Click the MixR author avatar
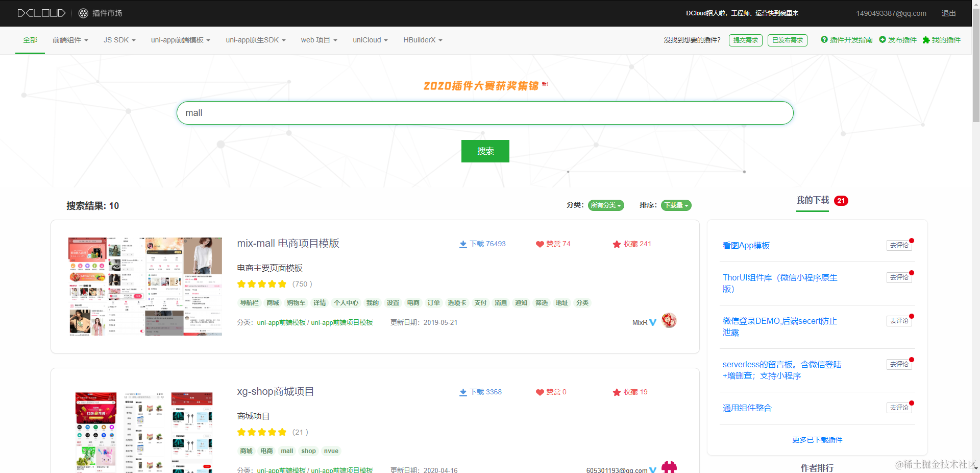This screenshot has width=980, height=473. coord(669,320)
